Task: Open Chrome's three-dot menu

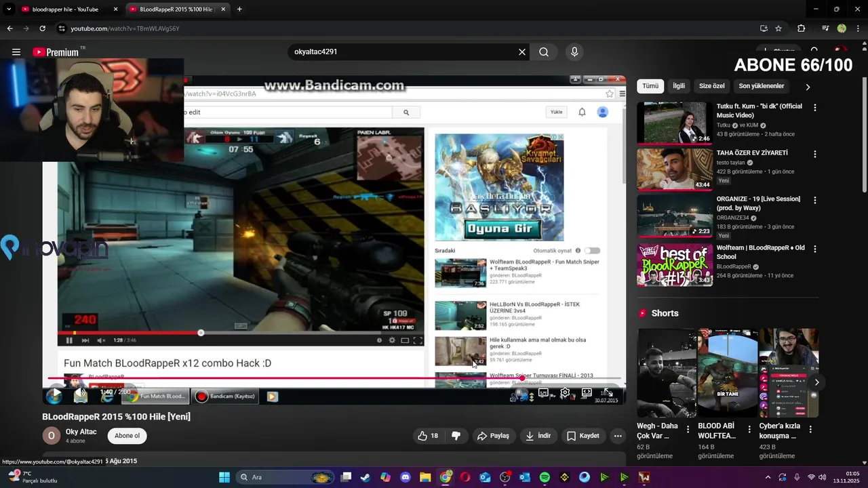Action: [x=858, y=28]
